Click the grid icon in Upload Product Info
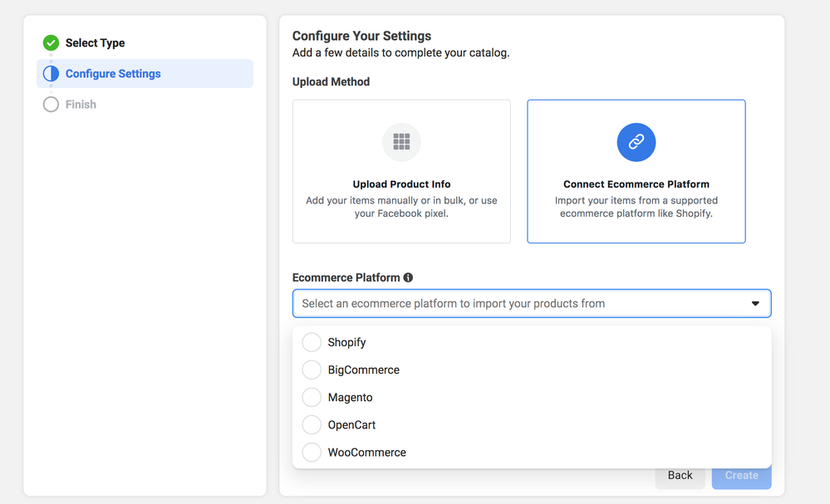Viewport: 830px width, 504px height. point(401,142)
